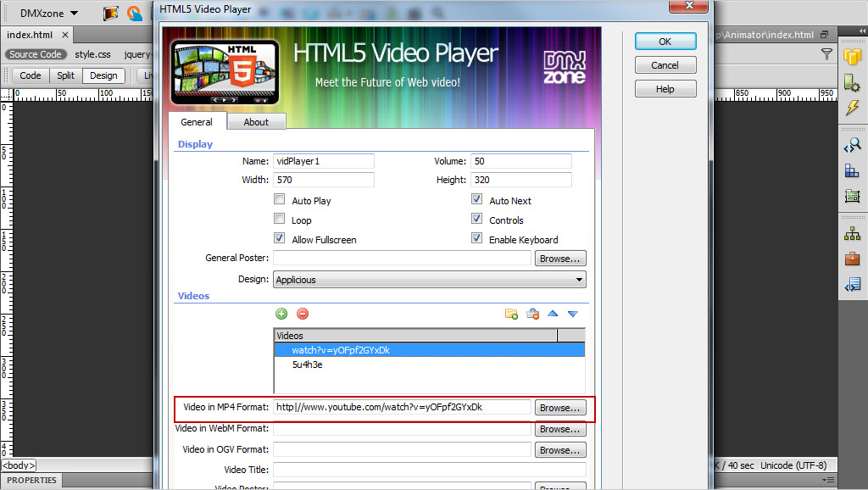The height and width of the screenshot is (490, 868).
Task: Expand the collapsed panel dock with double arrows
Action: pos(862,31)
